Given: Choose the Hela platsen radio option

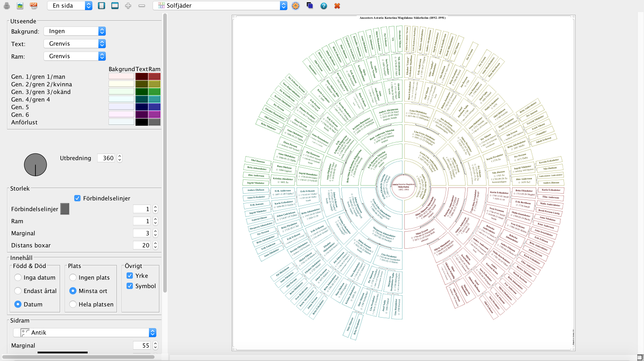Looking at the screenshot, I should (73, 304).
